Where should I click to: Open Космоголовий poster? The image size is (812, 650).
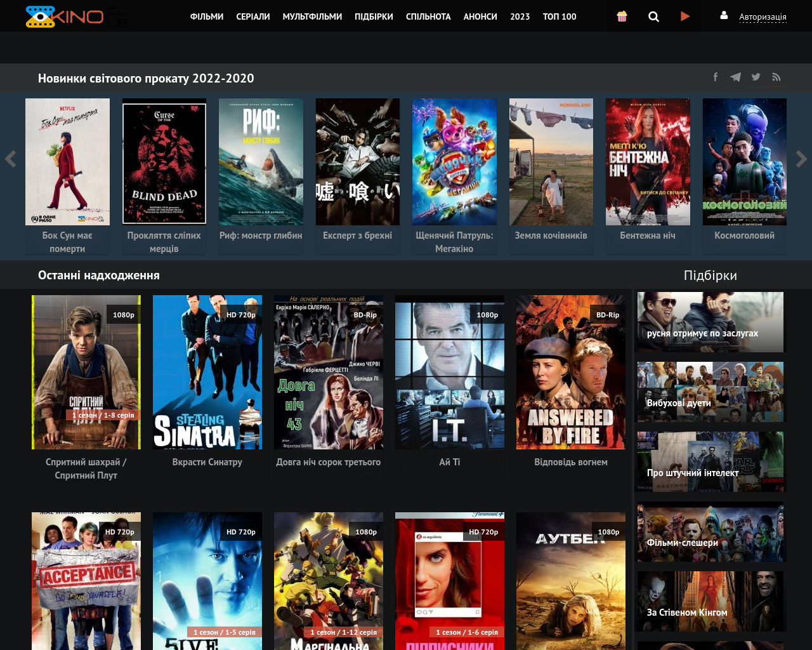745,162
